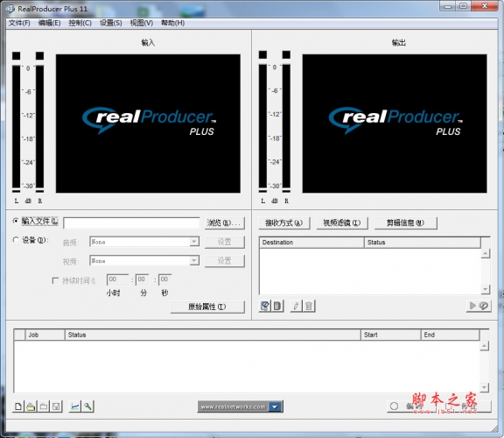The width and height of the screenshot is (504, 438).
Task: Click the www.realnetworks.com link box
Action: tap(234, 406)
